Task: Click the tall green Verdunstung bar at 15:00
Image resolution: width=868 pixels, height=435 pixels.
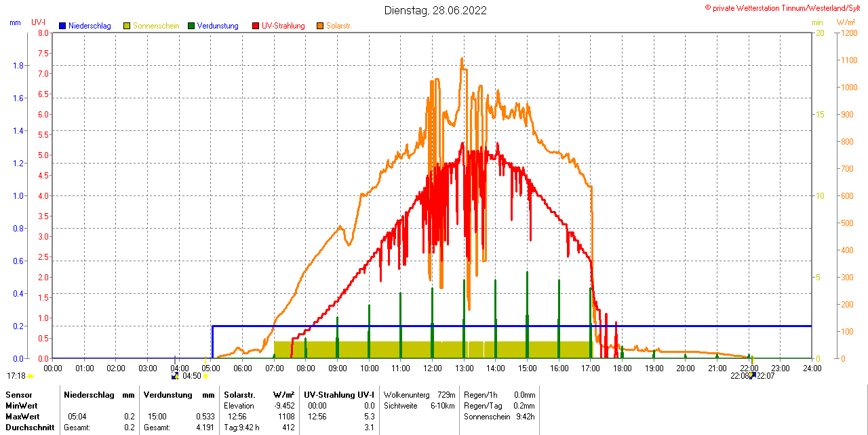Action: coord(527,315)
